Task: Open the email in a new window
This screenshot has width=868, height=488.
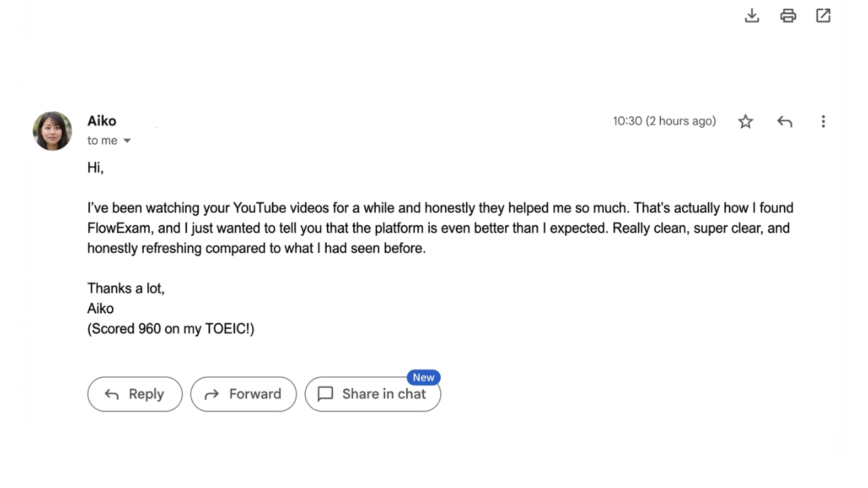Action: (x=823, y=15)
